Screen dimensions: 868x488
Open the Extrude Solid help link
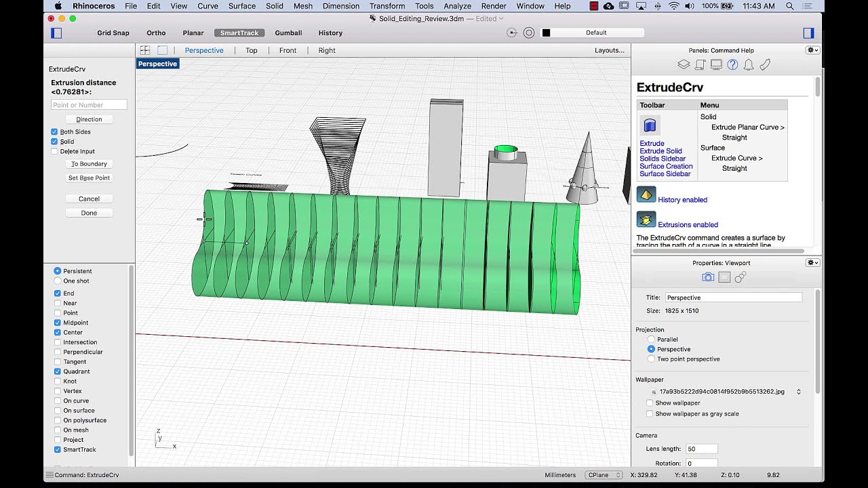[x=660, y=151]
